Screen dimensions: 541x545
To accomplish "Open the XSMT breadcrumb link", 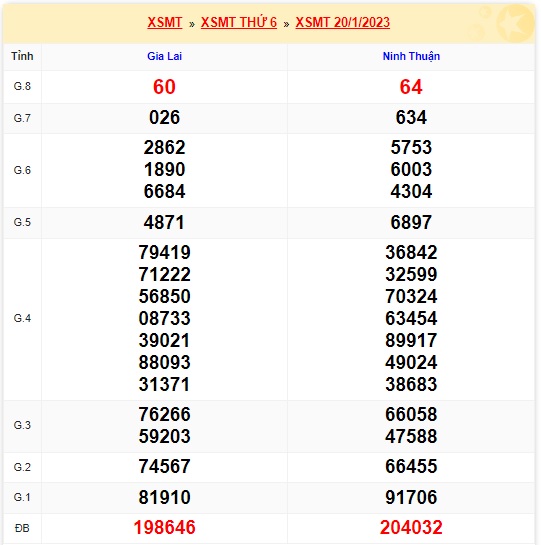I will coord(164,23).
